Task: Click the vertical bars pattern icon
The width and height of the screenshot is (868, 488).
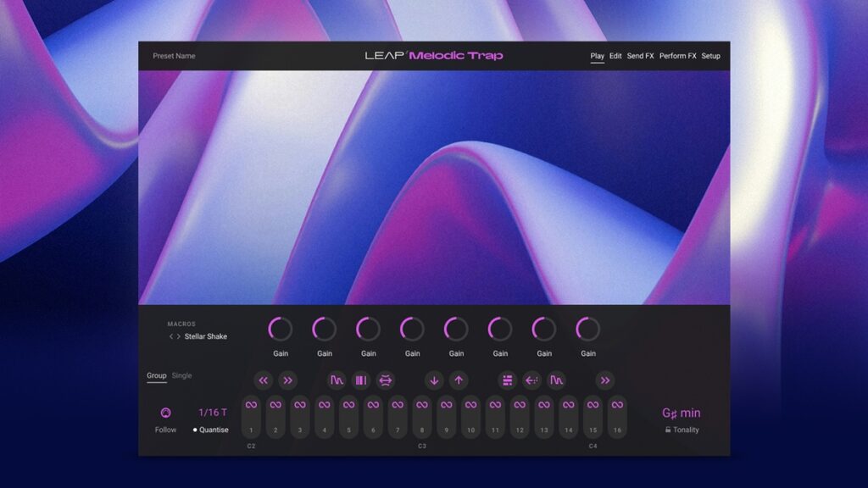Action: pos(359,380)
